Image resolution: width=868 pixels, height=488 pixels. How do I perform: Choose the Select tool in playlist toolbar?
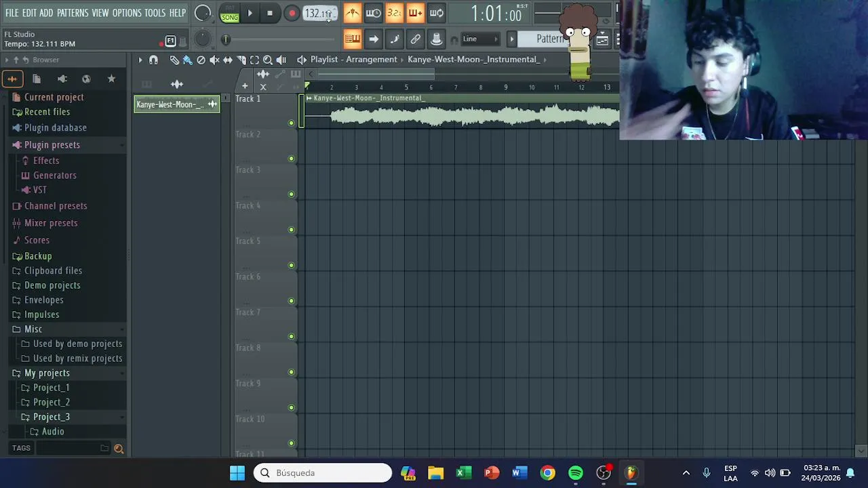pyautogui.click(x=254, y=60)
